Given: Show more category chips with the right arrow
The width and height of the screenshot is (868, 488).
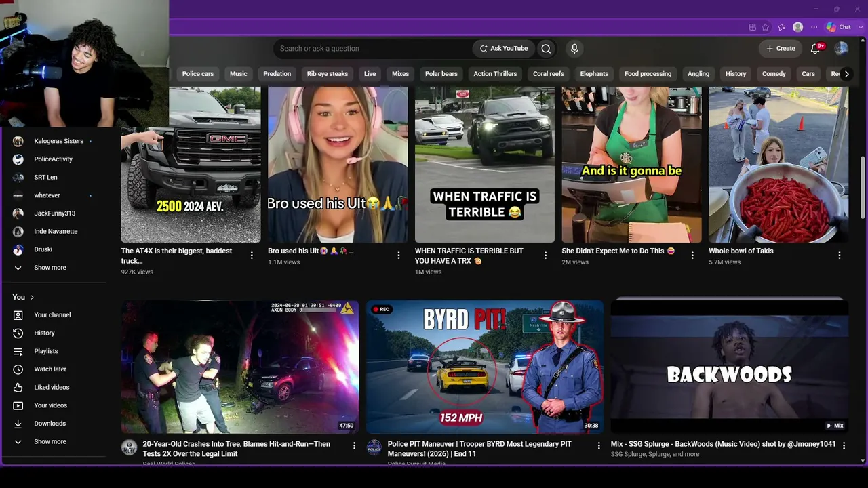Looking at the screenshot, I should (846, 74).
